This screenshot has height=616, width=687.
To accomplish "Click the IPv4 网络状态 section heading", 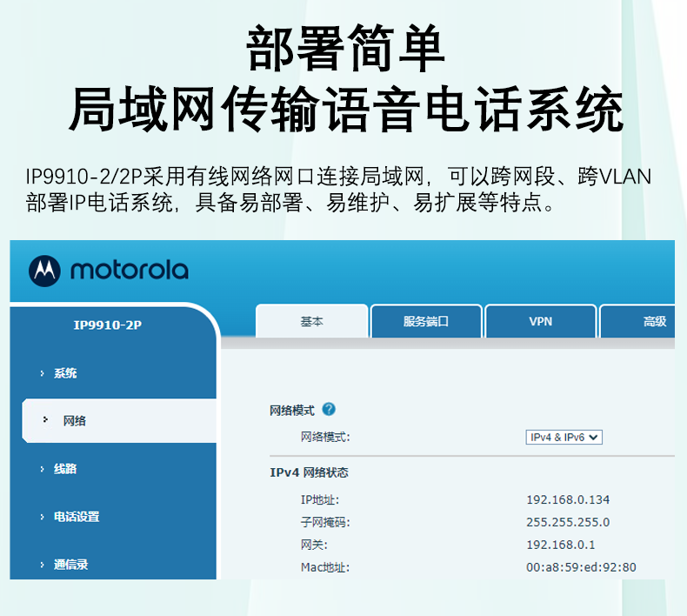I will 309,472.
